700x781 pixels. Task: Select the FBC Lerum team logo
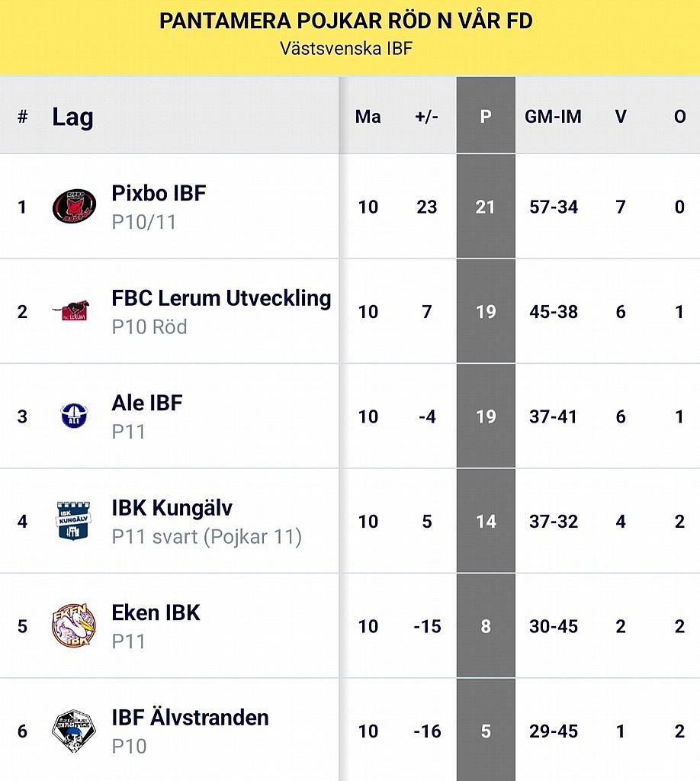pos(71,311)
